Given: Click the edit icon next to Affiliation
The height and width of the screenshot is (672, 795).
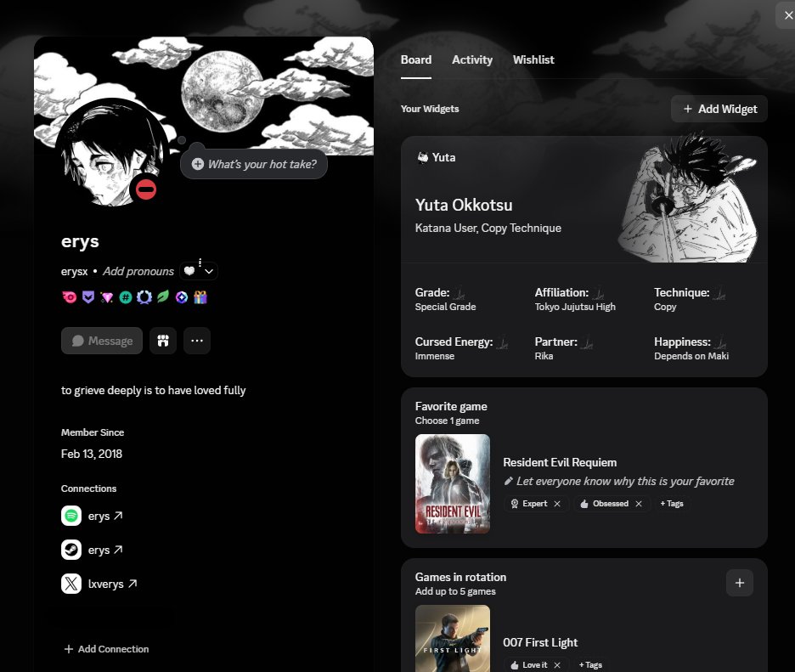Looking at the screenshot, I should coord(598,294).
